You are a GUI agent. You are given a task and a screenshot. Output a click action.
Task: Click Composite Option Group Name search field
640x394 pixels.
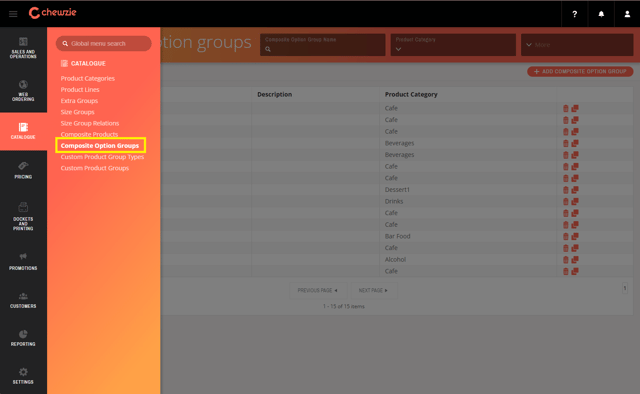(x=322, y=45)
